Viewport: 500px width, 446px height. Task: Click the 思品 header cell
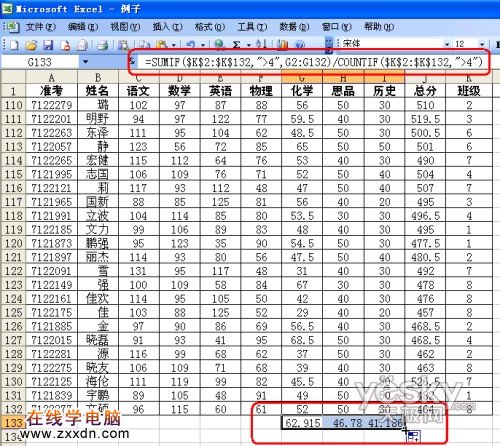343,91
